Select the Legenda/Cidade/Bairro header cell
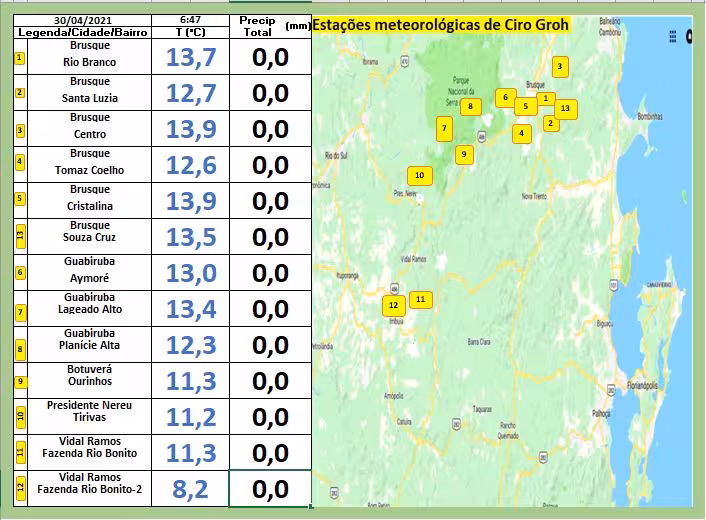Image resolution: width=706 pixels, height=520 pixels. coord(84,33)
